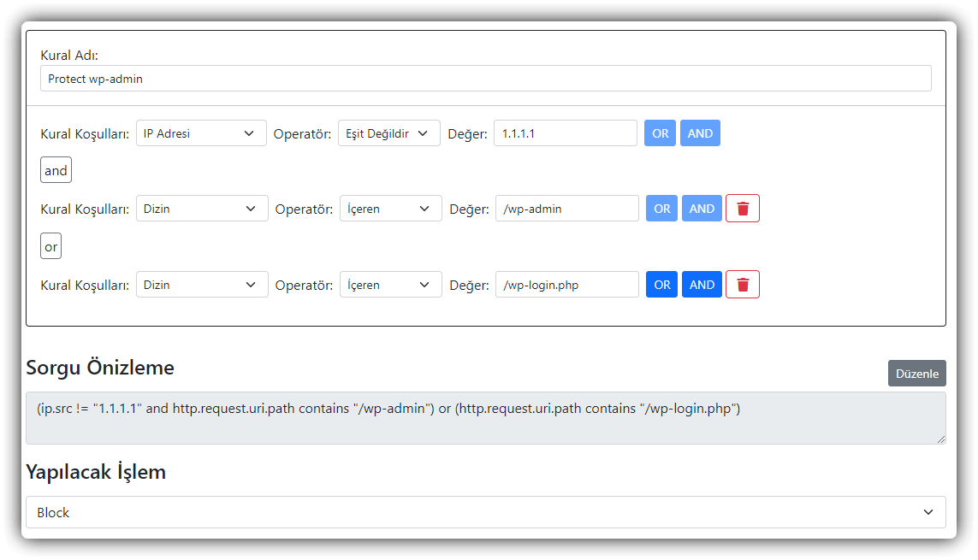
Task: Click the Kural Adı label
Action: [x=69, y=55]
